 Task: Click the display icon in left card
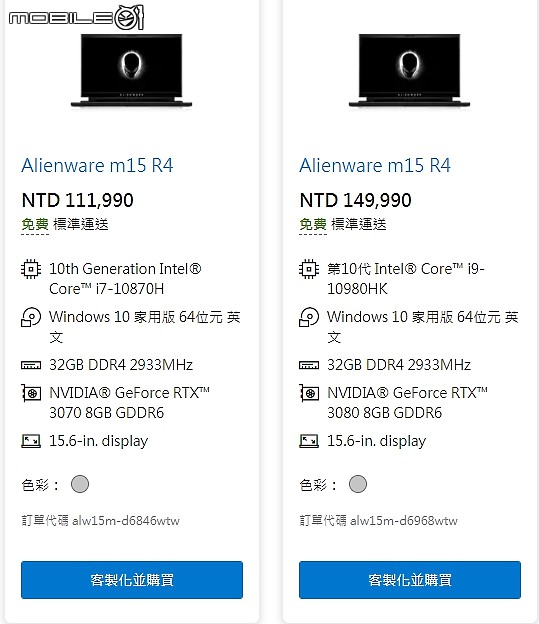[x=31, y=441]
